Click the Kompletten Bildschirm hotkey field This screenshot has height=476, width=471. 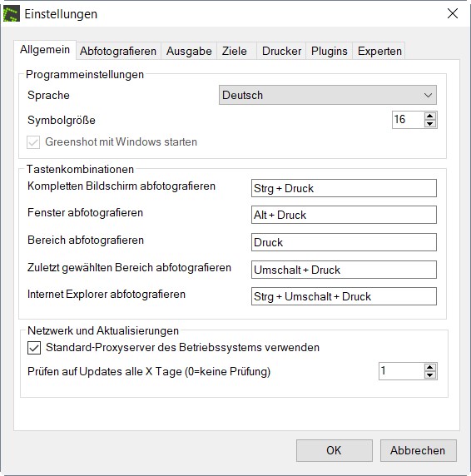coord(344,188)
